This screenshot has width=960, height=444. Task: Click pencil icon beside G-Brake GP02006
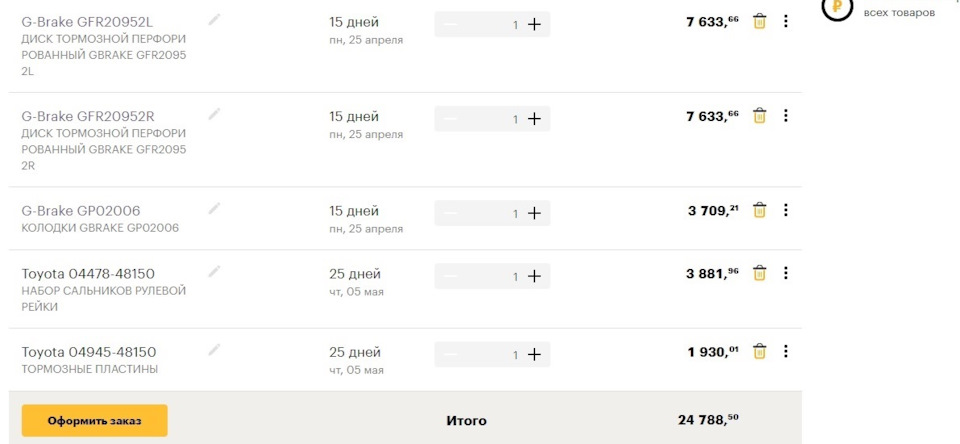214,209
